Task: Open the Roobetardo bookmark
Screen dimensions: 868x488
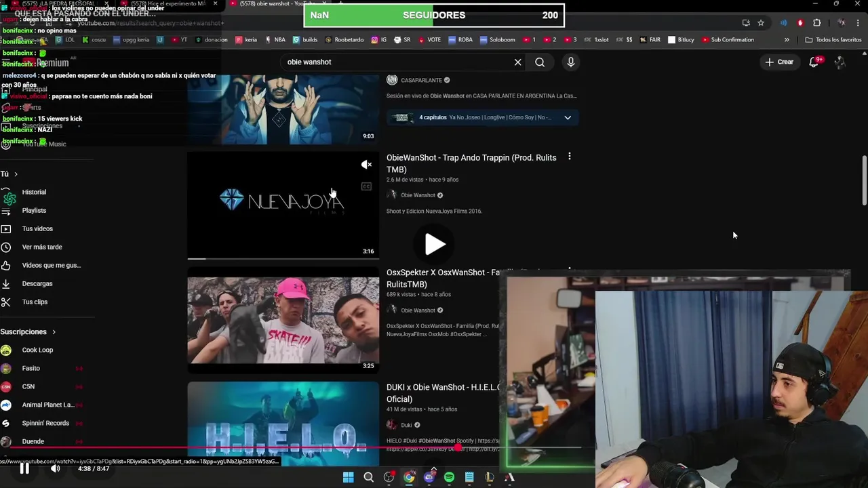Action: coord(344,40)
